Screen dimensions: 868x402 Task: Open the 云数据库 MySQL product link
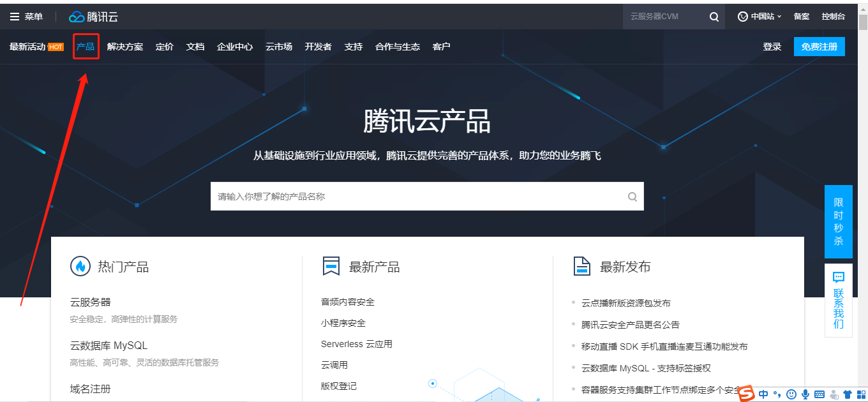point(108,345)
